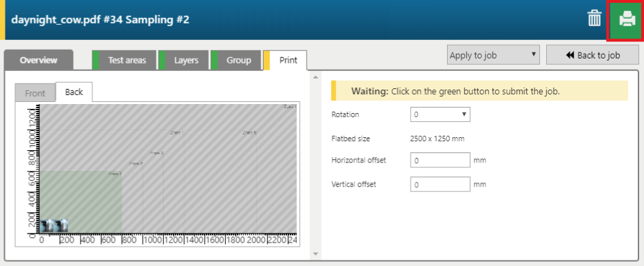Select the Print tab
Image resolution: width=644 pixels, height=266 pixels.
[285, 61]
